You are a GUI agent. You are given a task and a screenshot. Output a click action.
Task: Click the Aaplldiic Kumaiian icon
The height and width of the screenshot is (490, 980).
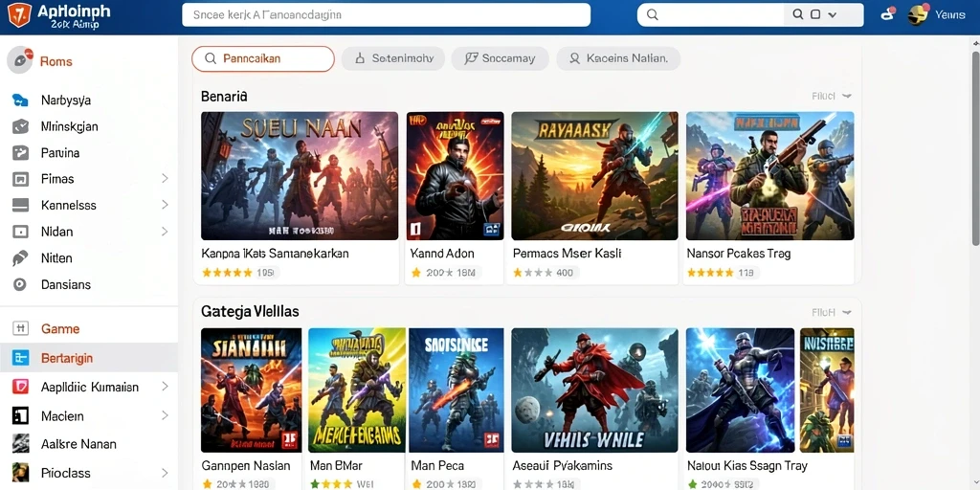click(x=20, y=387)
